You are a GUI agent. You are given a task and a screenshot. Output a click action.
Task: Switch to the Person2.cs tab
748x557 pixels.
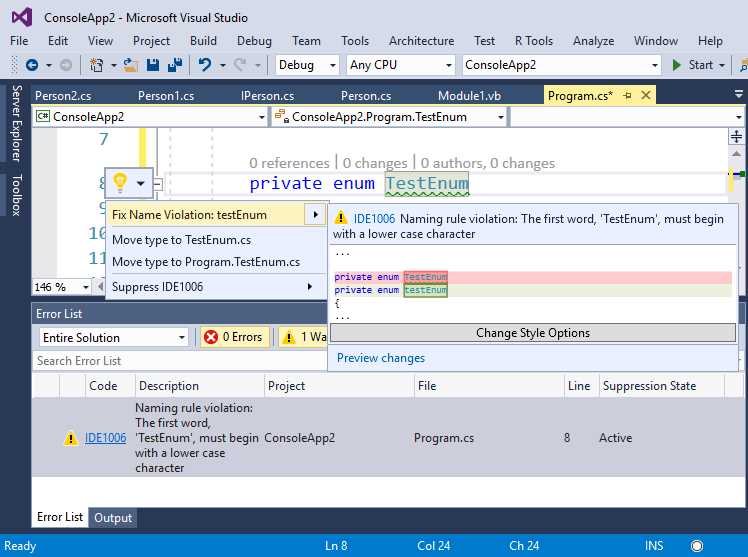(63, 96)
